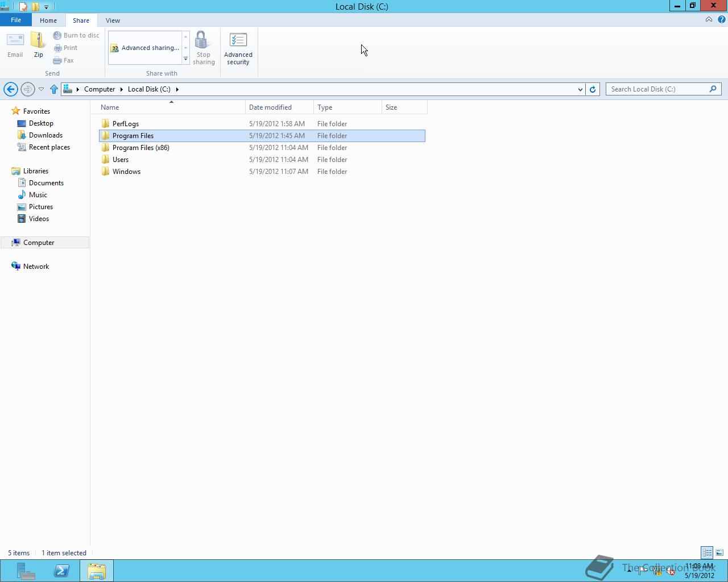Screen dimensions: 728x582
Task: Go up one level with Up arrow
Action: coord(54,89)
